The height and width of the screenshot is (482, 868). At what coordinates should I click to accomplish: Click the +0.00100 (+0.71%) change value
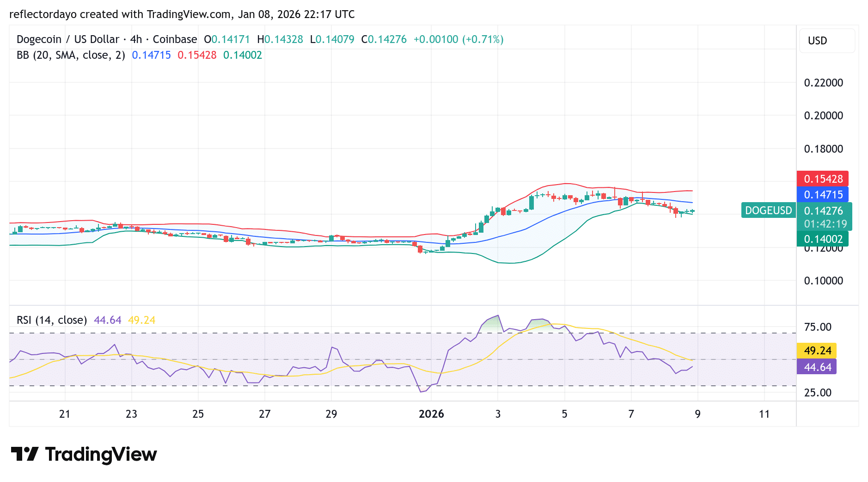pyautogui.click(x=458, y=39)
